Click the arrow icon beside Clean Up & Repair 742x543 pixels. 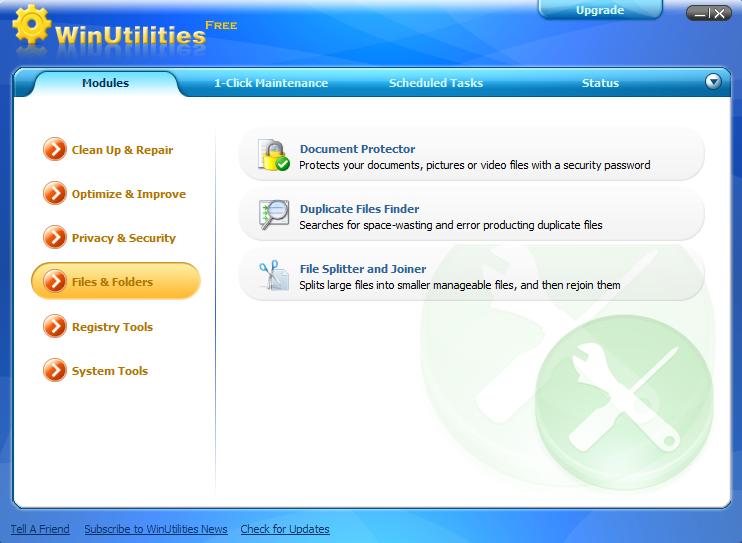pyautogui.click(x=54, y=150)
